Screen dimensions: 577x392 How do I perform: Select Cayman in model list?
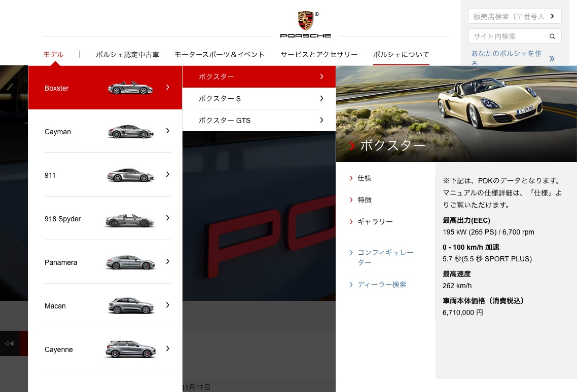click(x=105, y=131)
